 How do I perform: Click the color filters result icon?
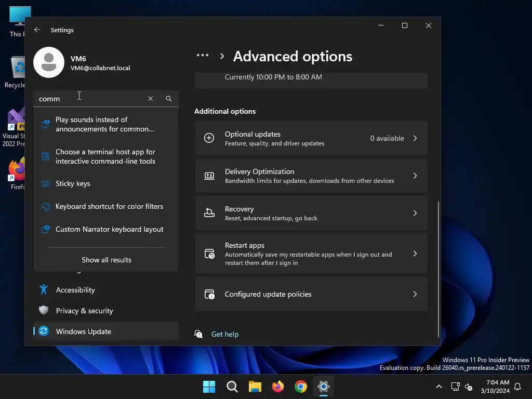(x=46, y=206)
